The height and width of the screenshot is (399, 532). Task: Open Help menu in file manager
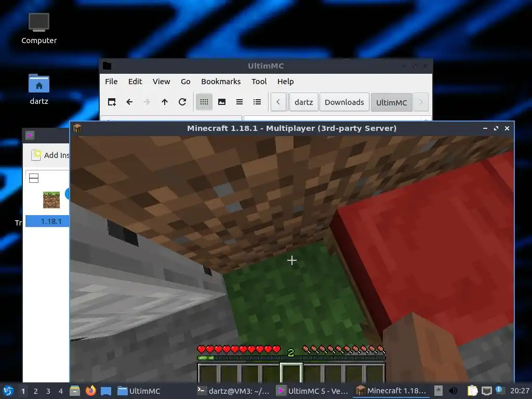click(x=285, y=82)
